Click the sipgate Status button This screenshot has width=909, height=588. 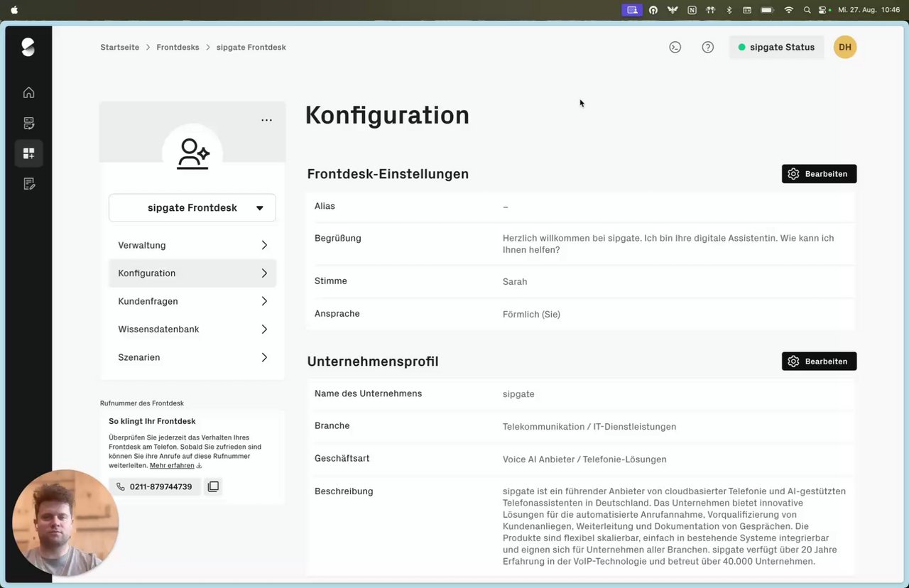776,48
